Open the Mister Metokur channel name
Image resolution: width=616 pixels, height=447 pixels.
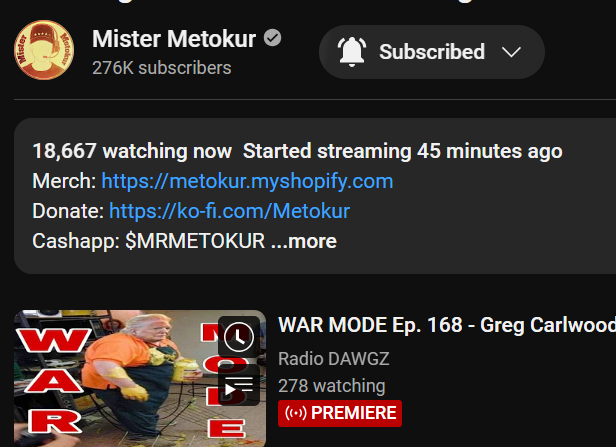[x=174, y=38]
